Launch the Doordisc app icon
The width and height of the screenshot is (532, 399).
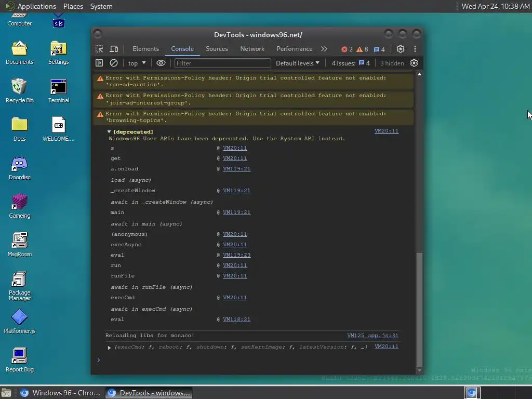(x=19, y=168)
